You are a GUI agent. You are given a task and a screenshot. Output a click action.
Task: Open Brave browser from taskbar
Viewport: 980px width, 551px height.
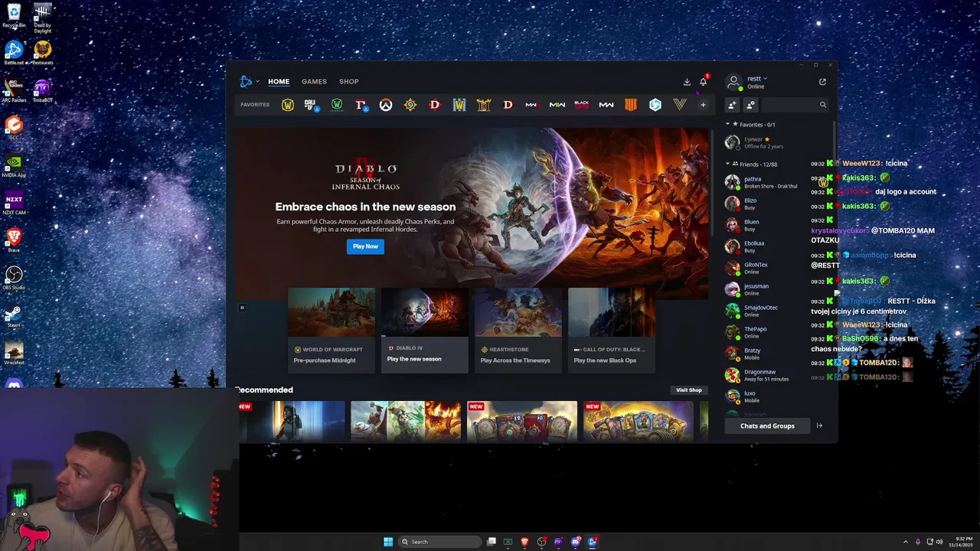click(524, 542)
